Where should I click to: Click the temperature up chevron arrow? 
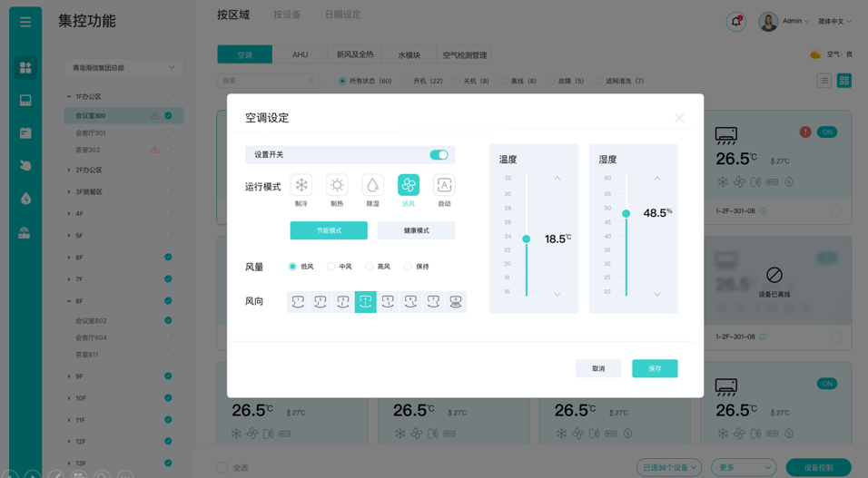click(557, 179)
